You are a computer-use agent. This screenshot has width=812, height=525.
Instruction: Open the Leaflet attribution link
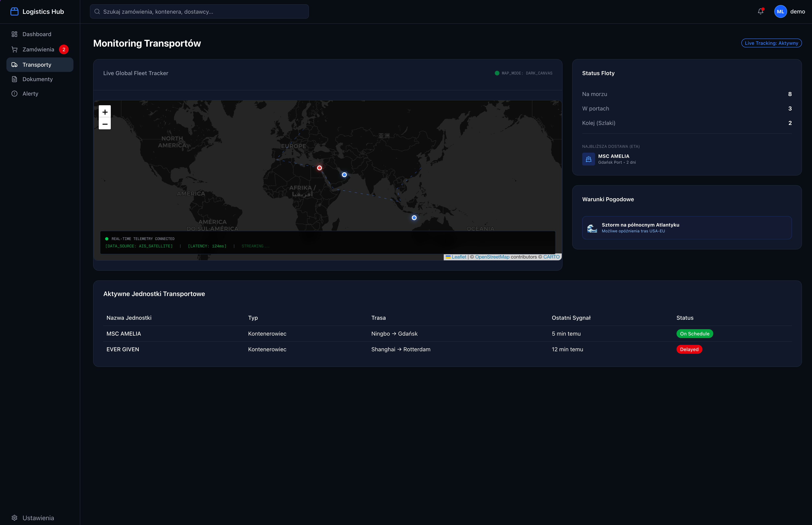pyautogui.click(x=459, y=257)
